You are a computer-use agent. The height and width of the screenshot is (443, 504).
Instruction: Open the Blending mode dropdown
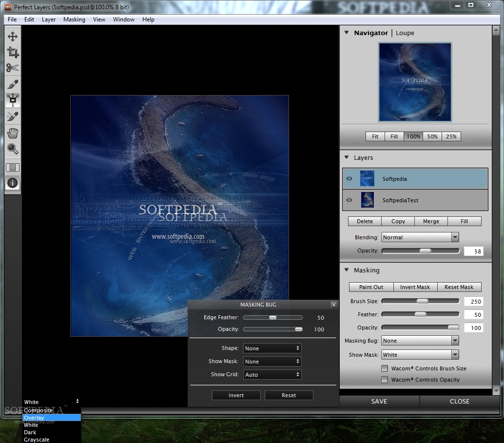(x=420, y=237)
